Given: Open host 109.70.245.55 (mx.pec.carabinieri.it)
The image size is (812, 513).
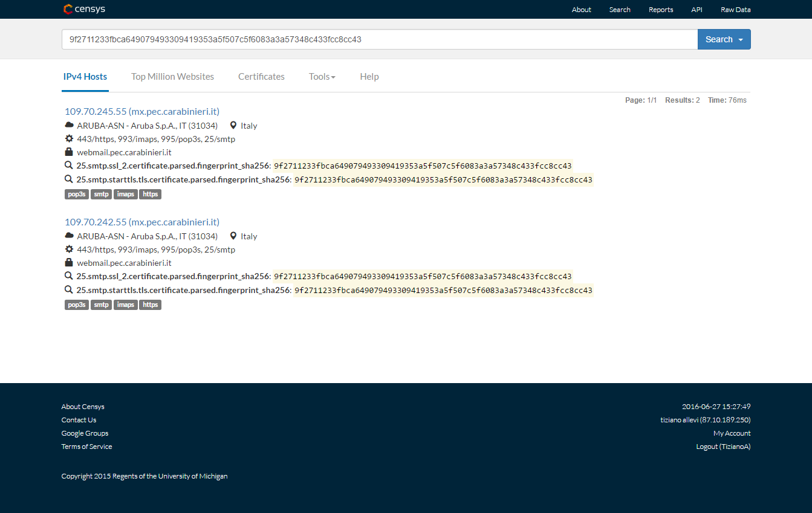Looking at the screenshot, I should tap(142, 111).
